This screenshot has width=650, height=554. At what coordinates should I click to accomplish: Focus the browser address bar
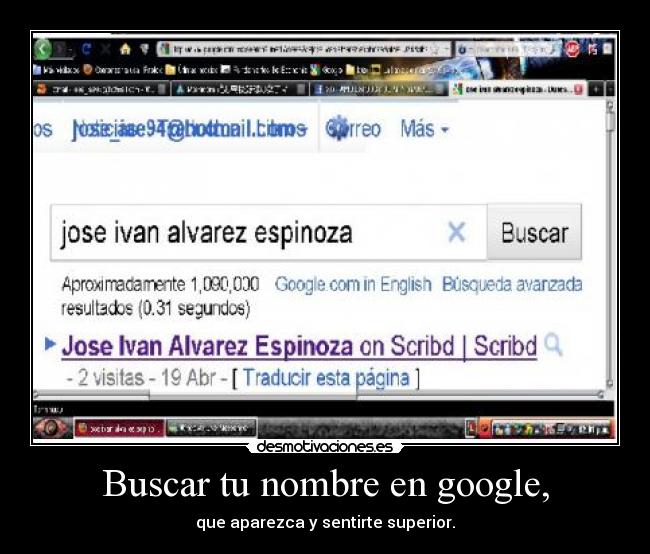click(304, 50)
